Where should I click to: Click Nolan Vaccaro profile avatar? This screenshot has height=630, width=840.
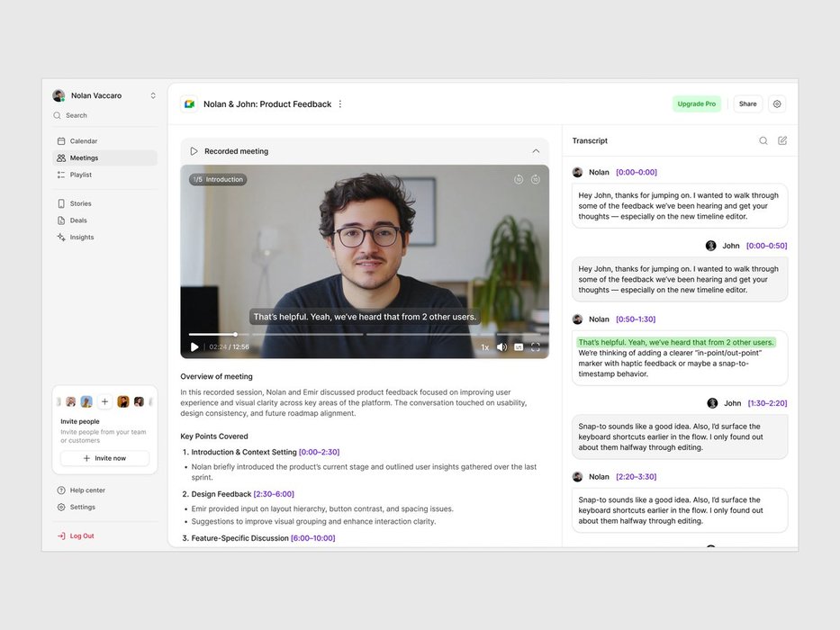[x=59, y=95]
